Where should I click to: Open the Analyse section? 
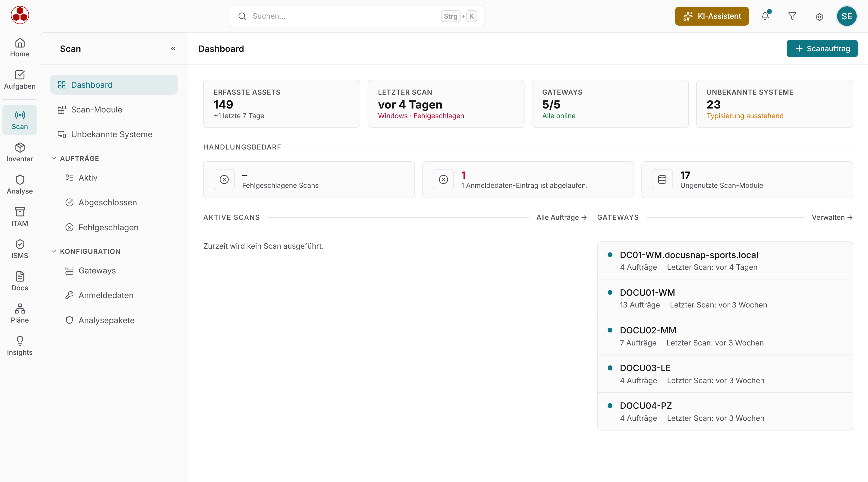coord(20,185)
